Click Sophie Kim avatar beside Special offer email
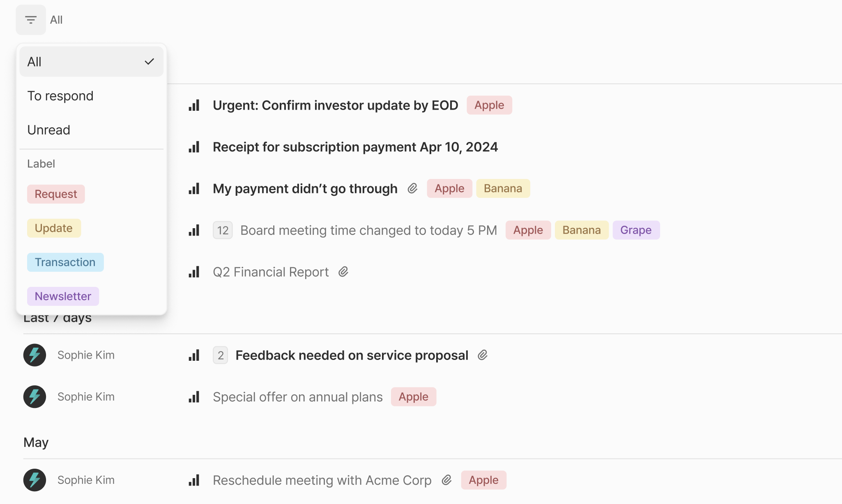The image size is (842, 504). (35, 396)
